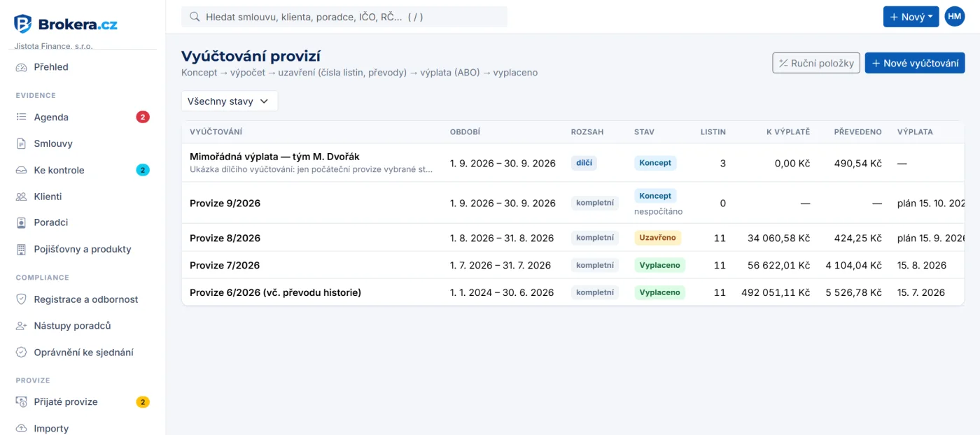Click the Ke kontrole count badge

click(143, 170)
